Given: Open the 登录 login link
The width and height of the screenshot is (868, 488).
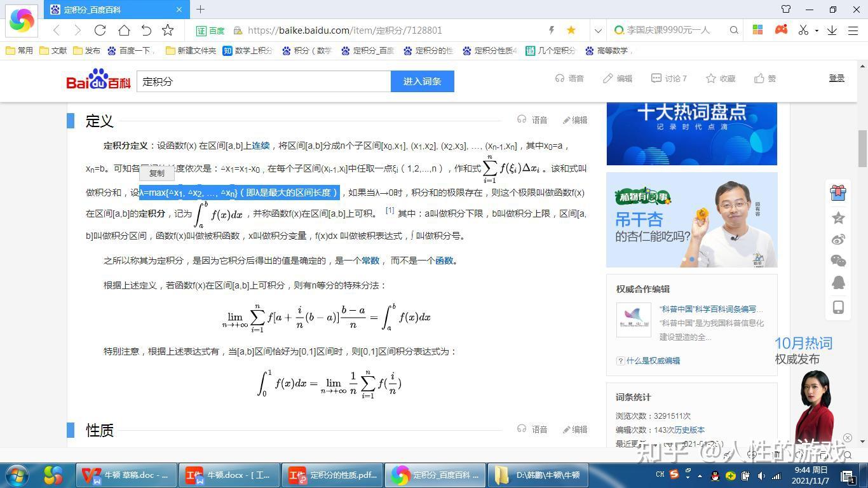Looking at the screenshot, I should click(x=836, y=78).
